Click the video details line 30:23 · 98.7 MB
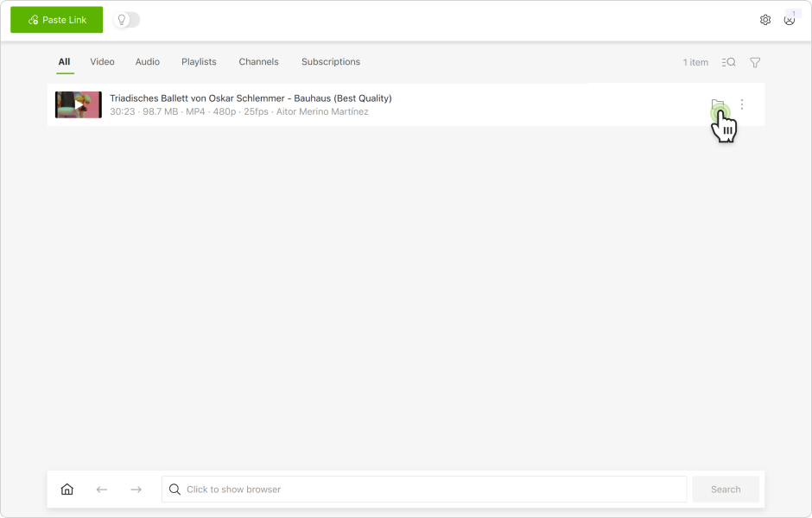 pos(239,111)
